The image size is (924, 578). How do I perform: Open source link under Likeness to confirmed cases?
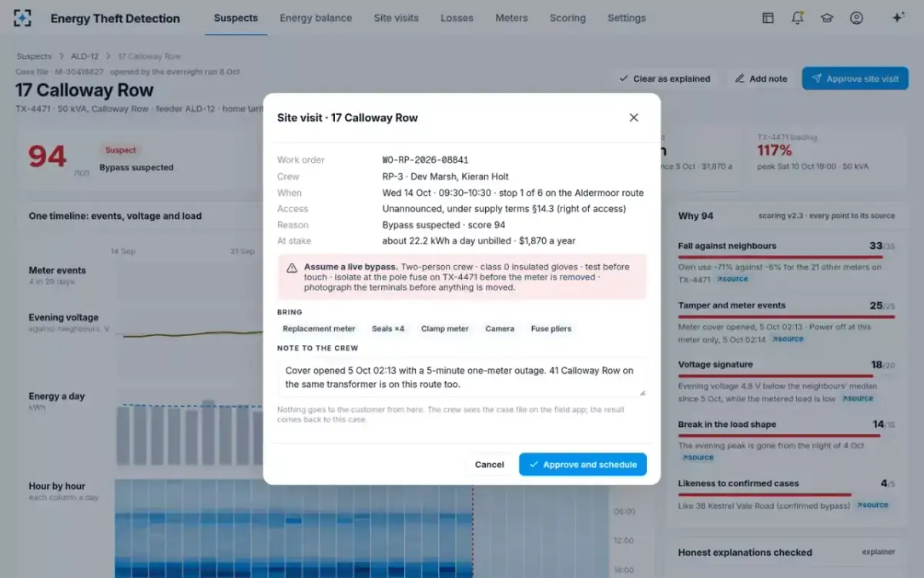(872, 506)
